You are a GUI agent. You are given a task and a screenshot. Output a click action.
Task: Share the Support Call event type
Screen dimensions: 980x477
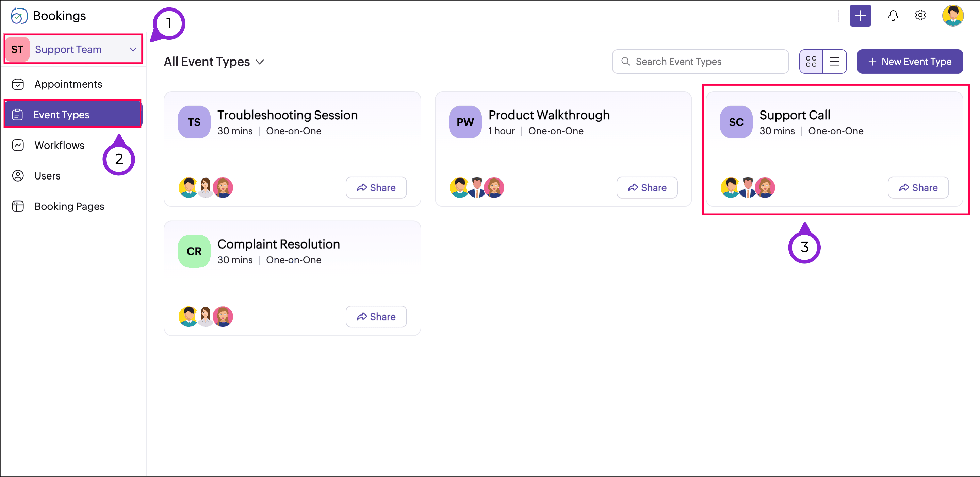(918, 187)
